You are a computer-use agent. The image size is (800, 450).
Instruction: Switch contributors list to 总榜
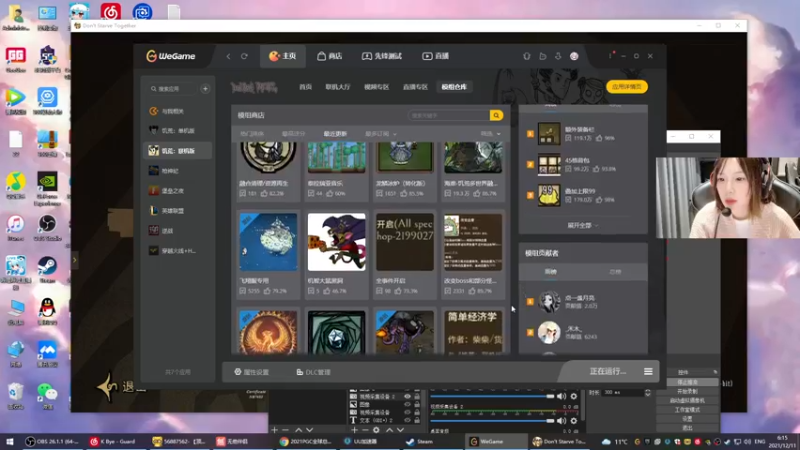coord(615,272)
